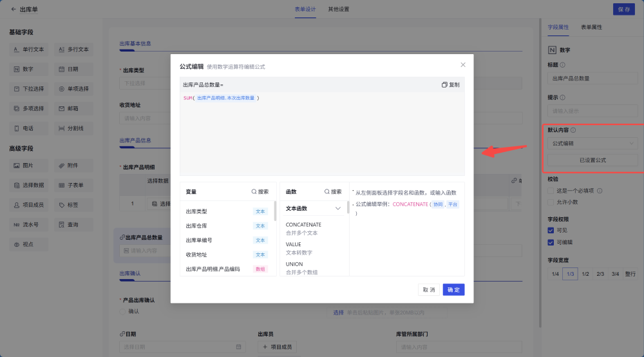Click the search icon in 函数 panel
The width and height of the screenshot is (644, 357).
327,192
